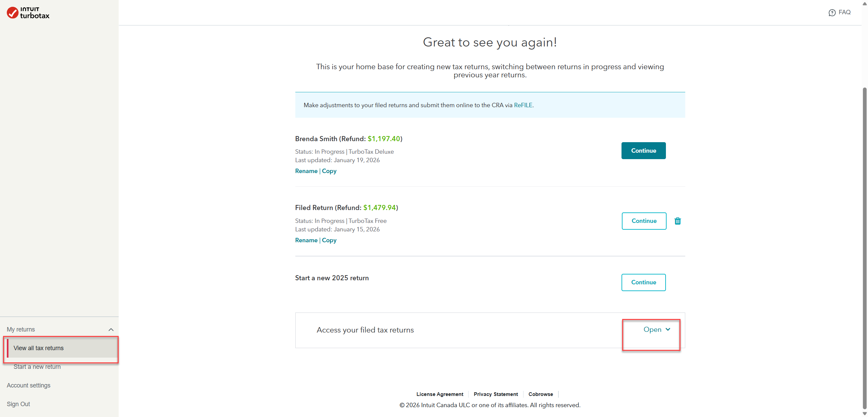Collapse the My returns sidebar section
Viewport: 868px width, 417px height.
click(111, 329)
